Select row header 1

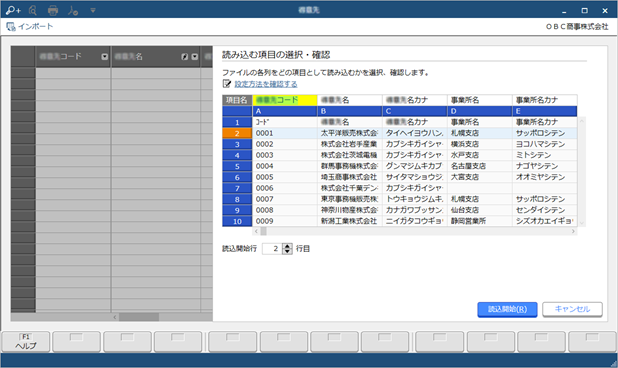(x=237, y=122)
